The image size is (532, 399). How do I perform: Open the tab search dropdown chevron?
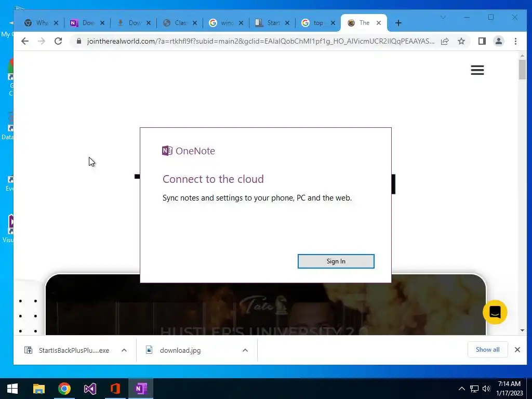443,17
